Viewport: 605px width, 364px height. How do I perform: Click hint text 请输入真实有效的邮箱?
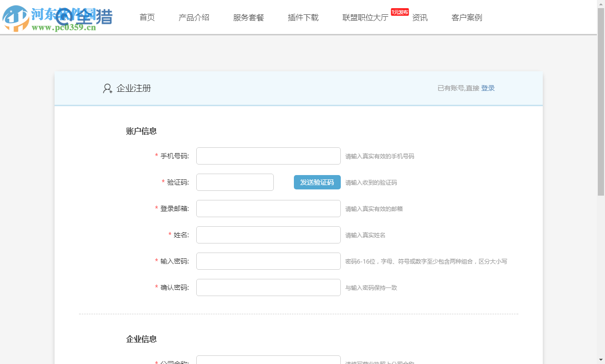[x=374, y=209]
